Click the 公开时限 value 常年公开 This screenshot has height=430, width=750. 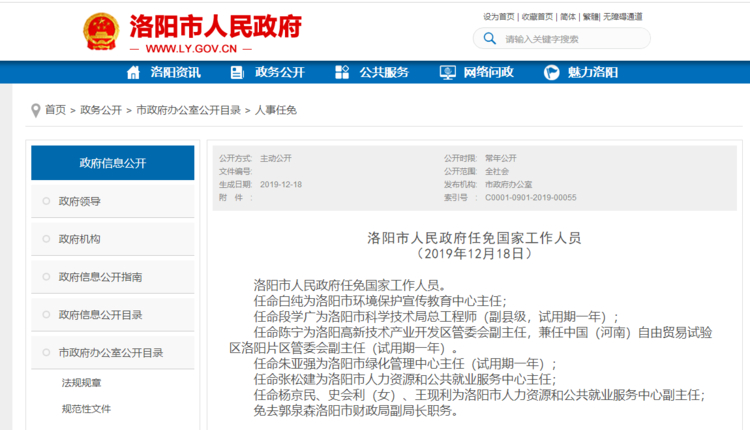500,158
